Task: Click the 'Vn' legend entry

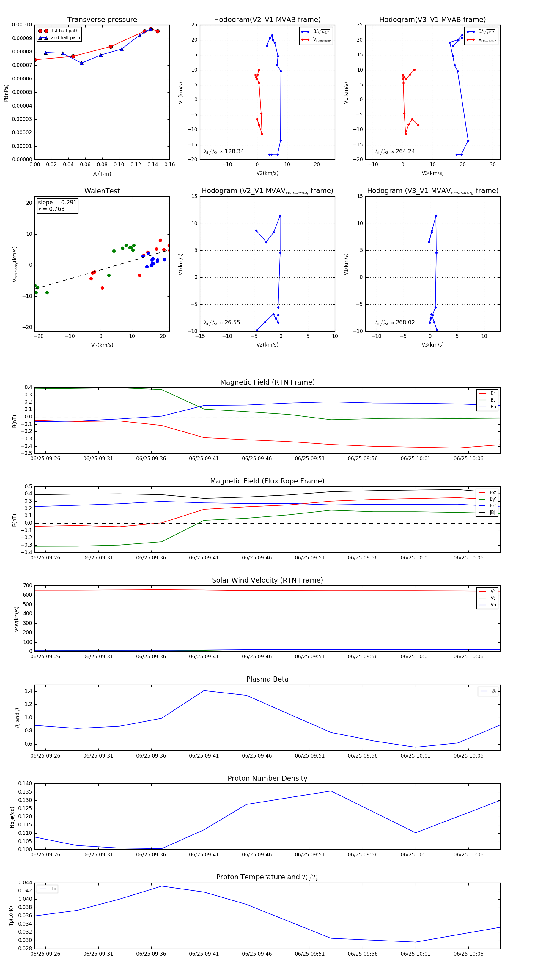Action: coord(487,605)
